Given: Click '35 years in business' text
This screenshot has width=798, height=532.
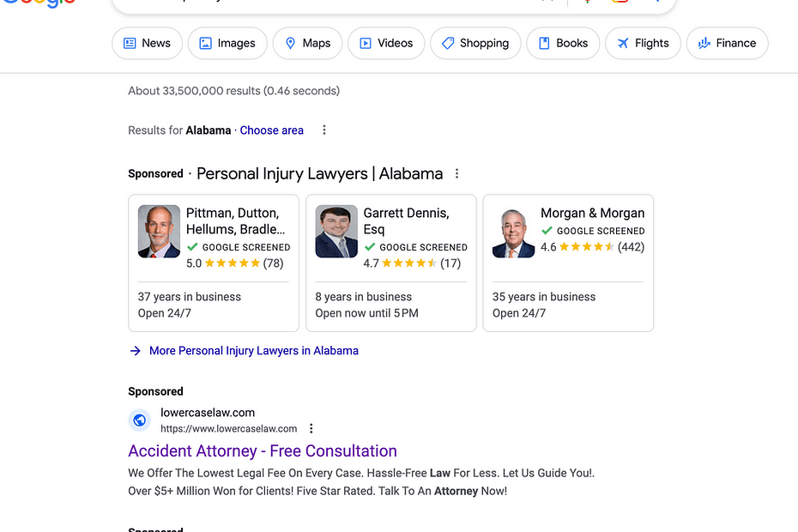Looking at the screenshot, I should coord(544,297).
